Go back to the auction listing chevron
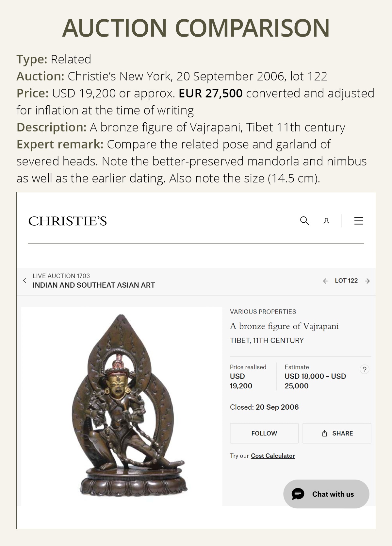Image resolution: width=392 pixels, height=546 pixels. coord(25,281)
